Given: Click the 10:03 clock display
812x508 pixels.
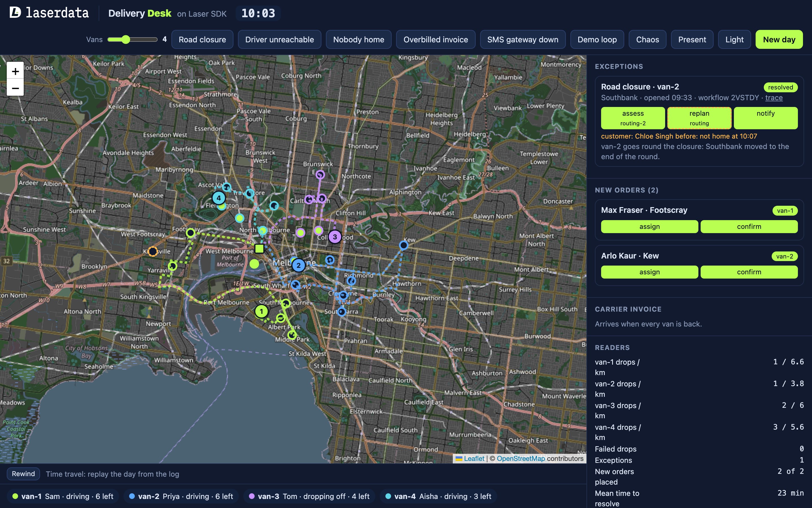Looking at the screenshot, I should pyautogui.click(x=258, y=13).
